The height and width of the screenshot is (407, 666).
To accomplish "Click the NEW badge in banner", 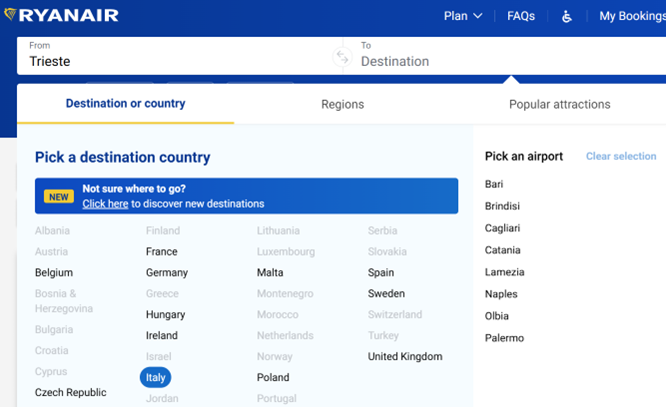I will 59,196.
